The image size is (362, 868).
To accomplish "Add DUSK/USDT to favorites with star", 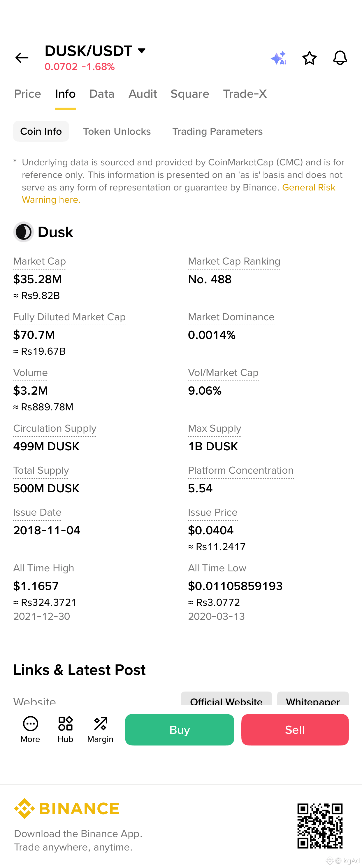I will [309, 58].
